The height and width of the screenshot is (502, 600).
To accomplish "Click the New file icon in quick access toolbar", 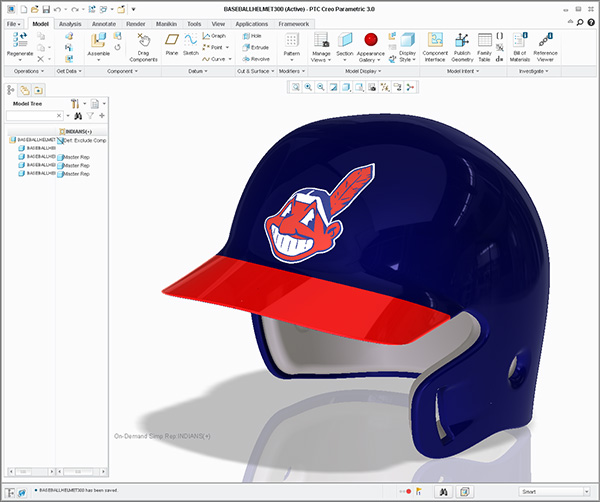I will [24, 9].
